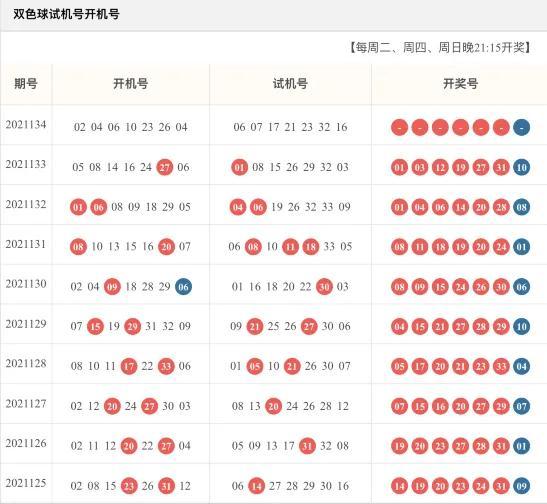This screenshot has height=504, width=547.
Task: Select number 25 in 2021129 试机号
Action: pyautogui.click(x=273, y=326)
